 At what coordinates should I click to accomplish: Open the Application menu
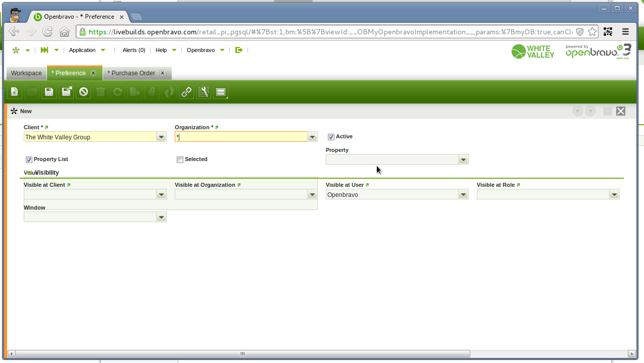(x=82, y=50)
